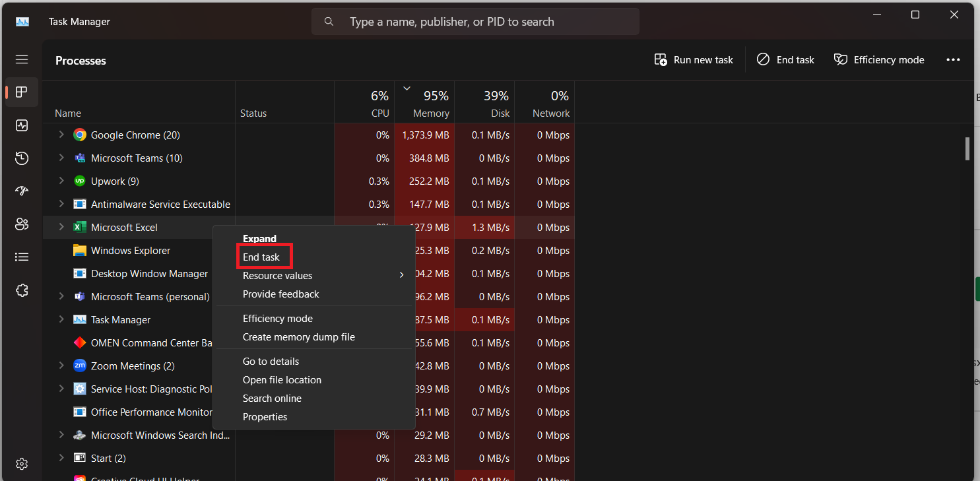
Task: Expand the Antimalware Service Executable row
Action: click(61, 204)
